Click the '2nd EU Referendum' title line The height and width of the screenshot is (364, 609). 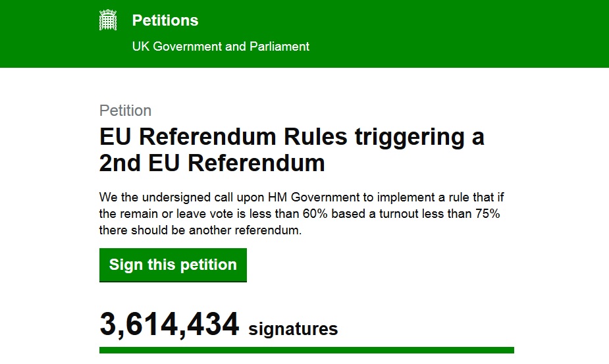(x=212, y=163)
